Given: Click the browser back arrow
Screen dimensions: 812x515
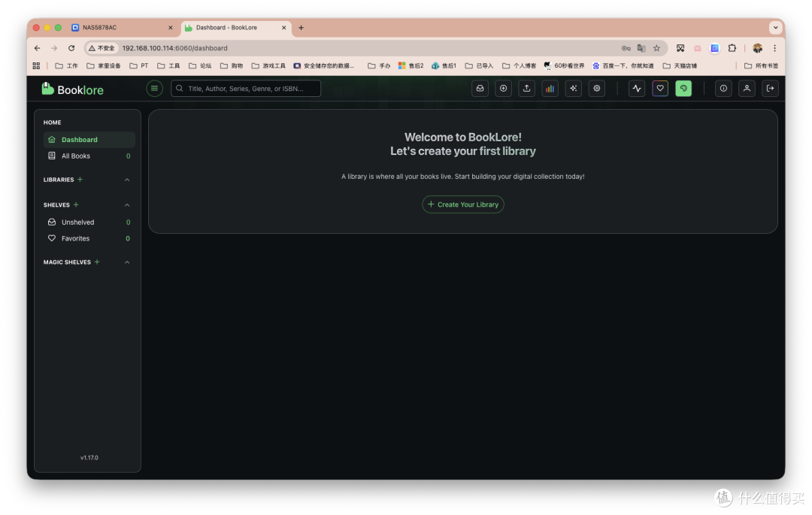Looking at the screenshot, I should (x=38, y=48).
